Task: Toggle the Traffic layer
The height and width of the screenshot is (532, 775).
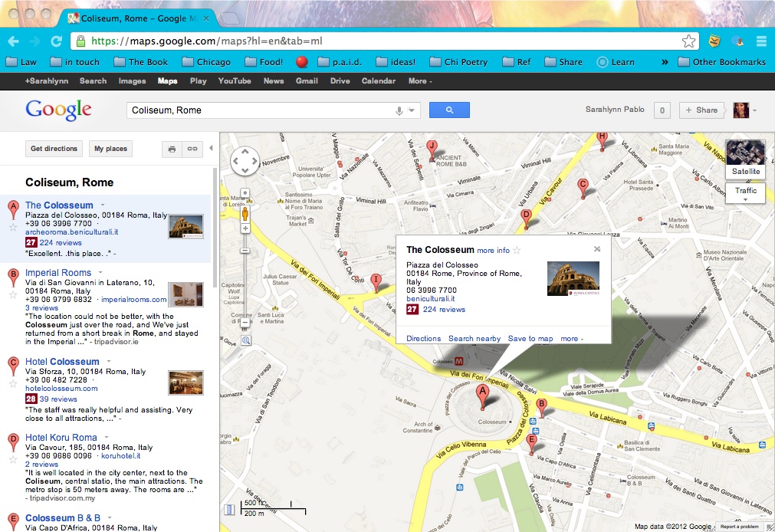Action: [x=745, y=193]
